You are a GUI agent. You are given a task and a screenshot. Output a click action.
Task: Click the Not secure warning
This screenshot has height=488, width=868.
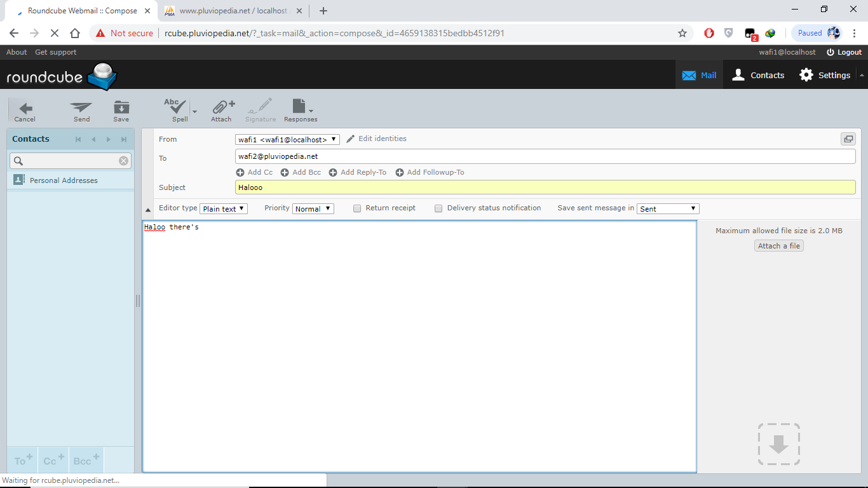point(125,33)
